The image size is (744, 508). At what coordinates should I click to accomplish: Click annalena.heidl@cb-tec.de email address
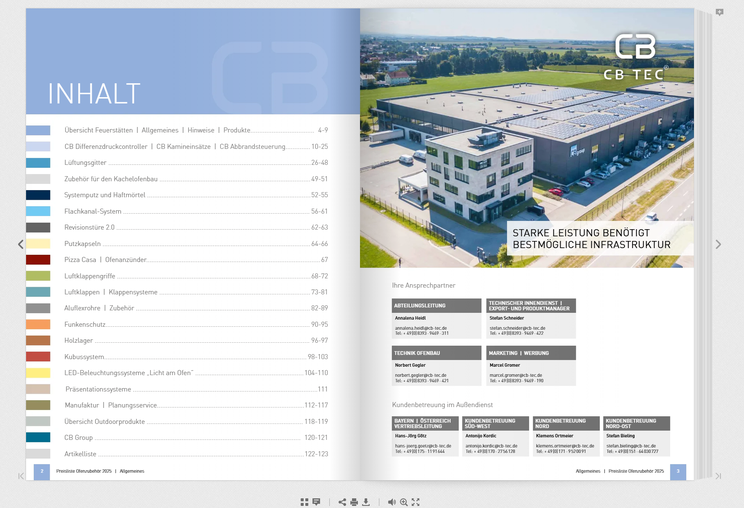pos(421,328)
